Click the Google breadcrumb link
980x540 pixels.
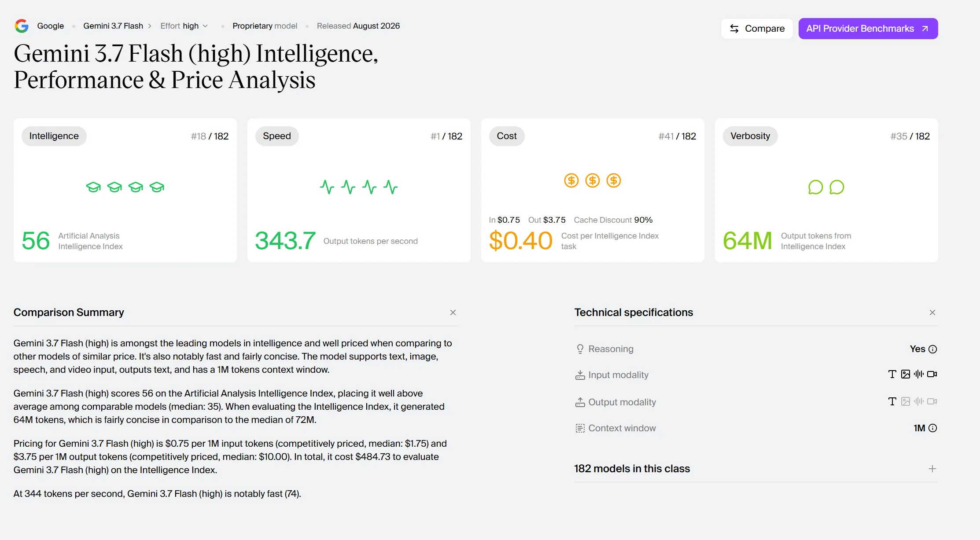click(x=51, y=26)
